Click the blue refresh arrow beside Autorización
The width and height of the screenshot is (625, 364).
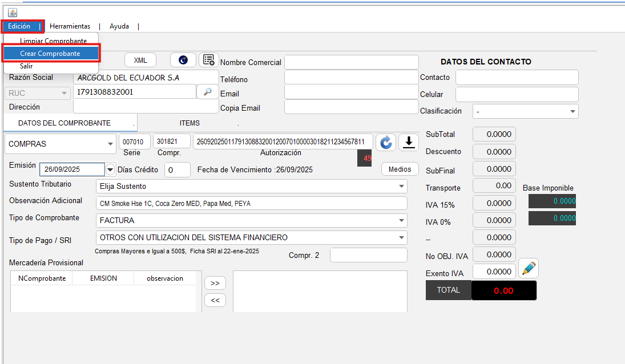(x=386, y=143)
